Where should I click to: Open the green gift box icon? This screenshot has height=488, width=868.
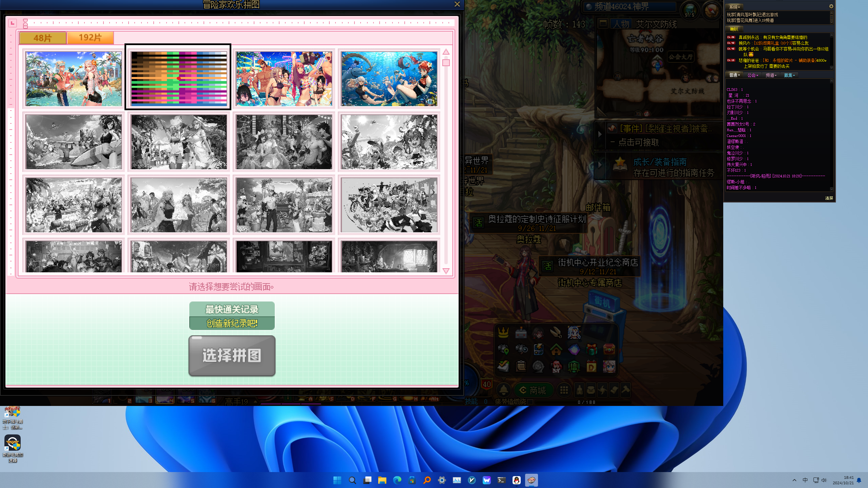click(x=591, y=349)
